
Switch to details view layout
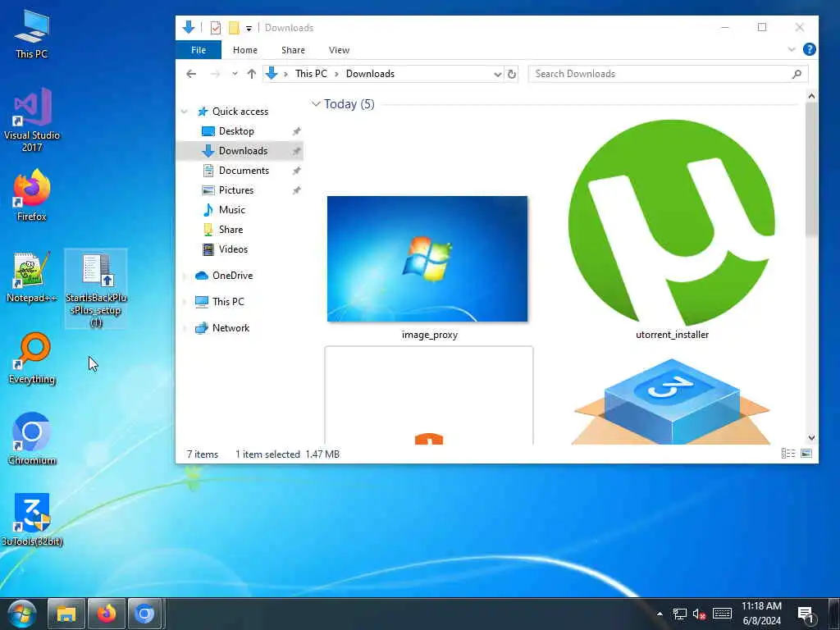pos(788,454)
